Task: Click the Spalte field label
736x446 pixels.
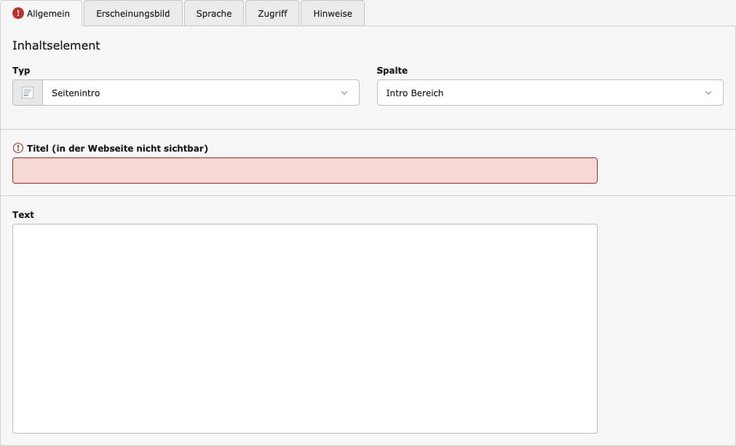Action: click(x=392, y=70)
